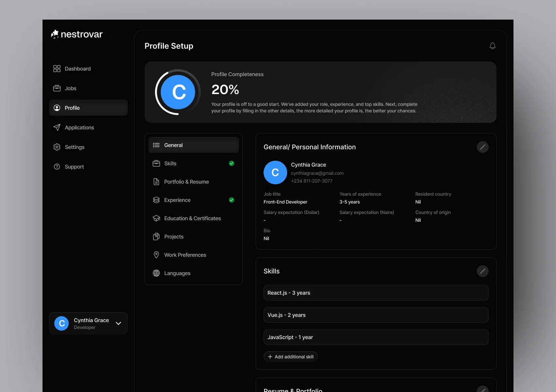This screenshot has width=556, height=392.
Task: Click the green checkmark beside Experience
Action: [232, 200]
